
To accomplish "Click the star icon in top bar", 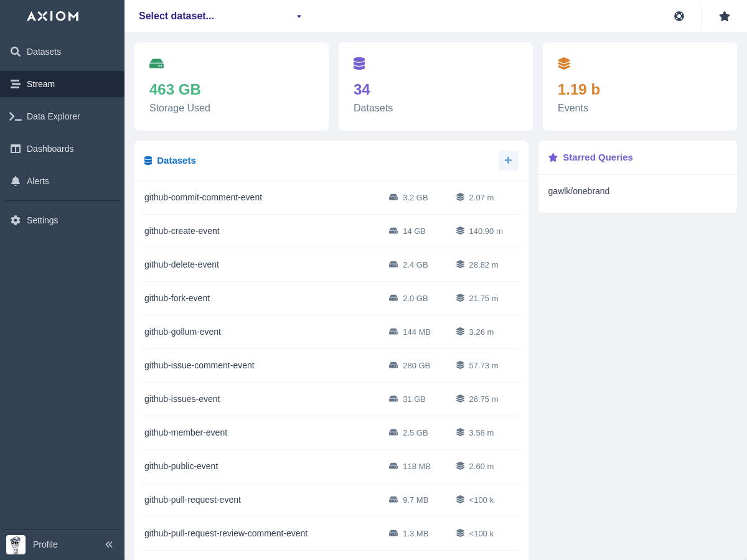I will pyautogui.click(x=725, y=16).
